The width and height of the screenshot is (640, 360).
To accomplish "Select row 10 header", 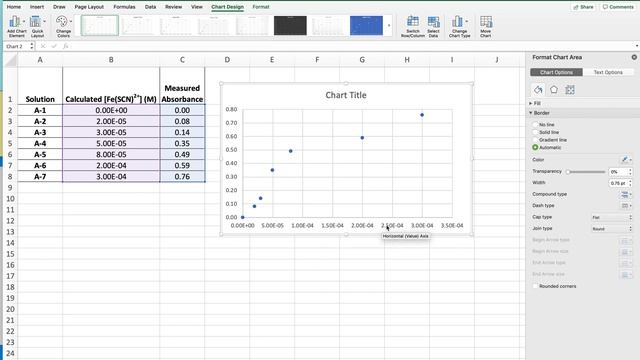I will pyautogui.click(x=10, y=199).
